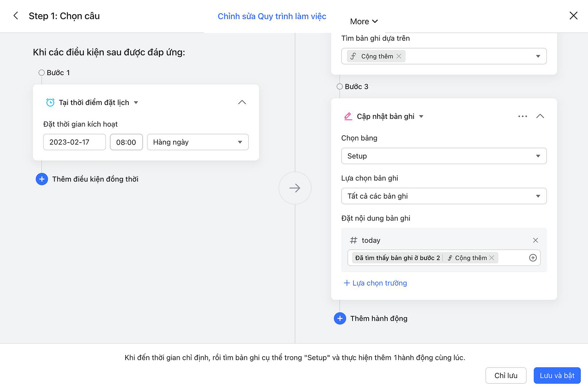Collapse the Bước 3 action card
This screenshot has height=391, width=588.
[540, 116]
